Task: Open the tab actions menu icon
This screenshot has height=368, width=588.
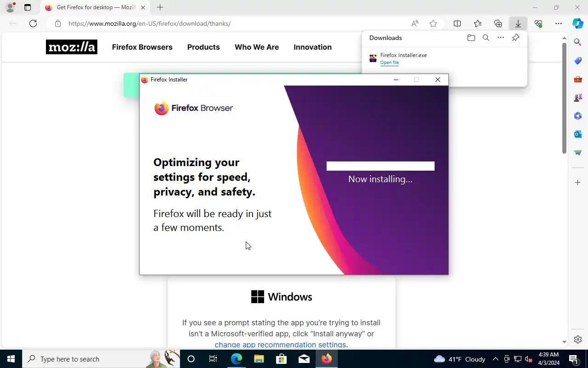Action: [28, 7]
